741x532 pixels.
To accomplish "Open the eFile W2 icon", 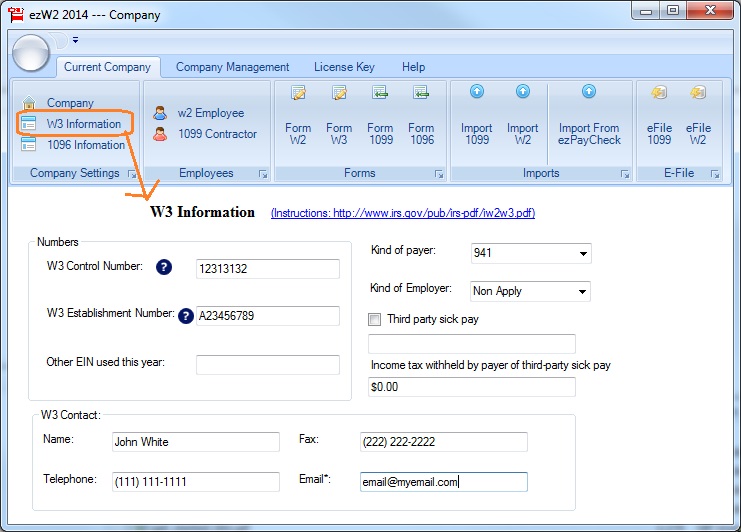I will [697, 93].
